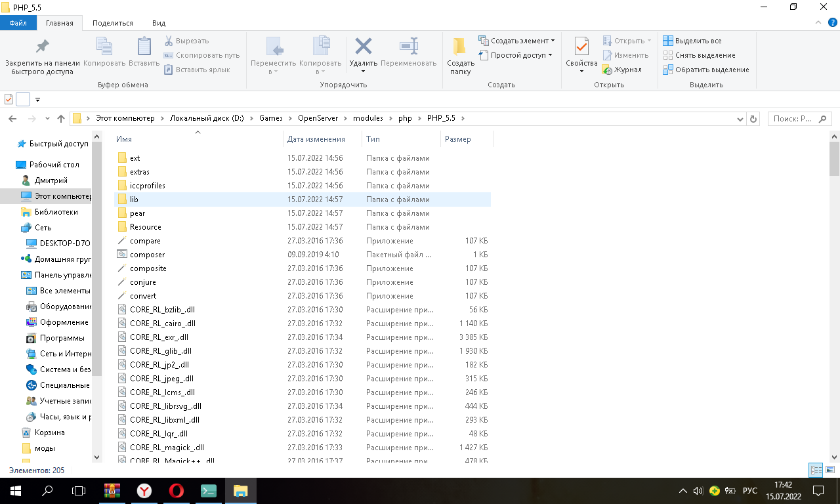Sort by the Size (Размер) column header
840x504 pixels.
coord(457,139)
